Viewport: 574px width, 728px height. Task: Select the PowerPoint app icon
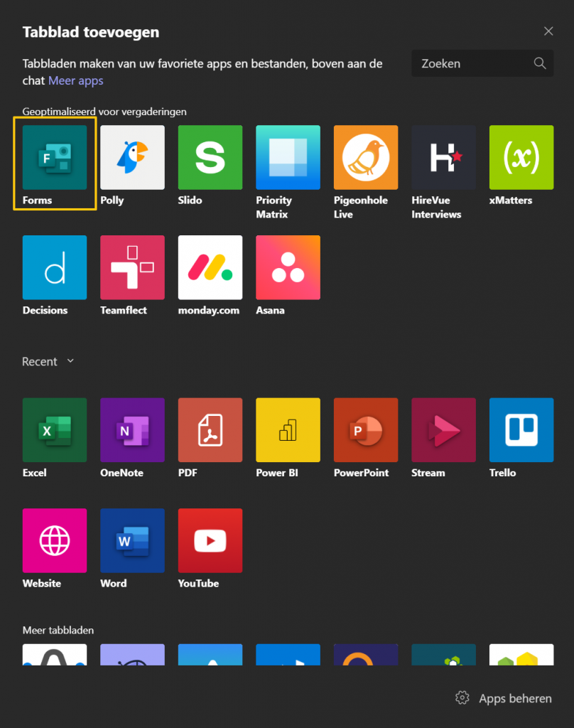pyautogui.click(x=366, y=430)
